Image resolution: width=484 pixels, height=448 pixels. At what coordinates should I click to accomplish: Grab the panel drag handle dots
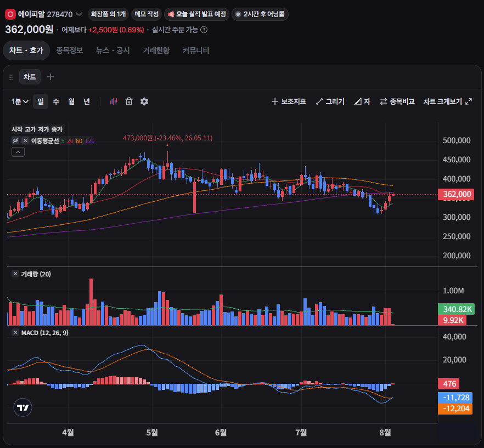(x=11, y=77)
